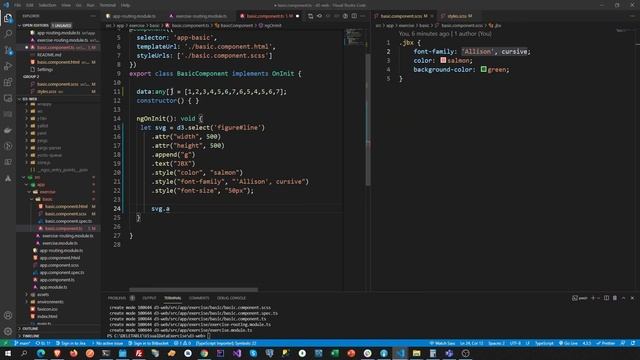
Task: Open the Accounts icon in the activity bar
Action: (x=8, y=315)
